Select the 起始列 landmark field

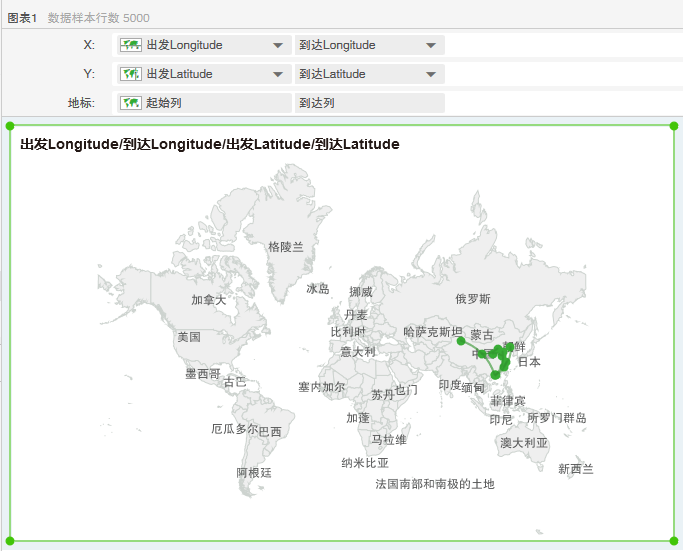[x=205, y=103]
